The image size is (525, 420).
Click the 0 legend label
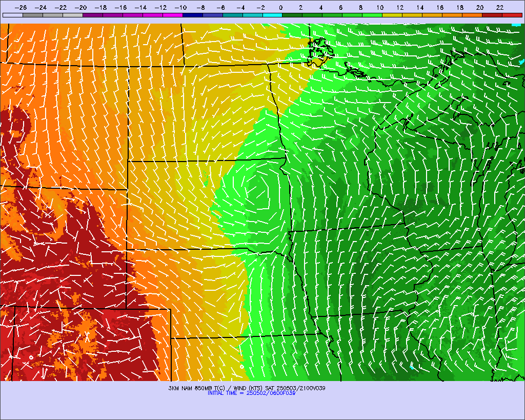[x=280, y=7]
